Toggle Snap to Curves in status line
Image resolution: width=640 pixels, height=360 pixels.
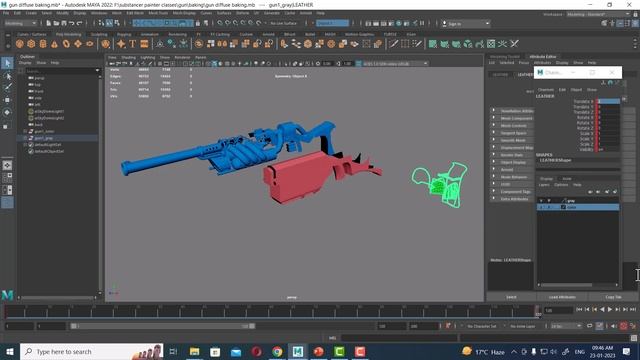(x=228, y=23)
